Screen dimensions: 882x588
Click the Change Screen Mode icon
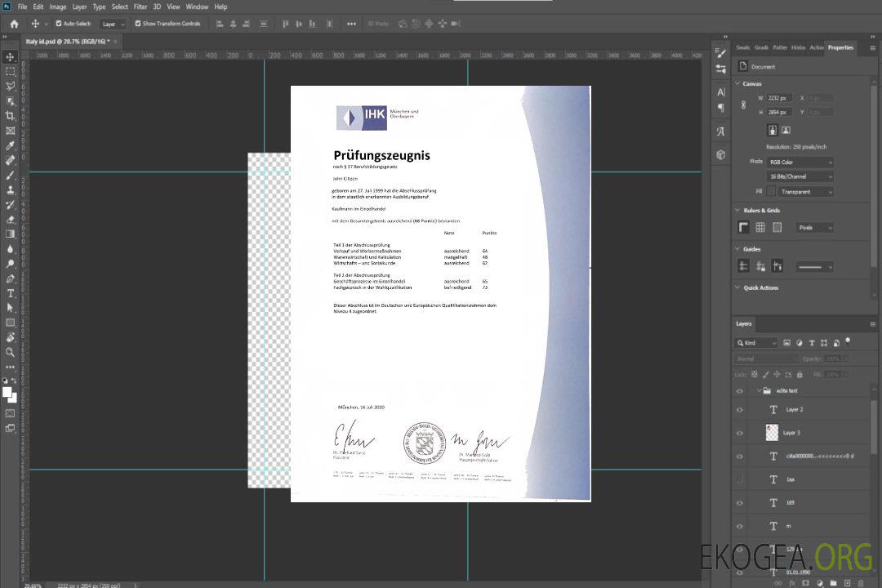[10, 428]
